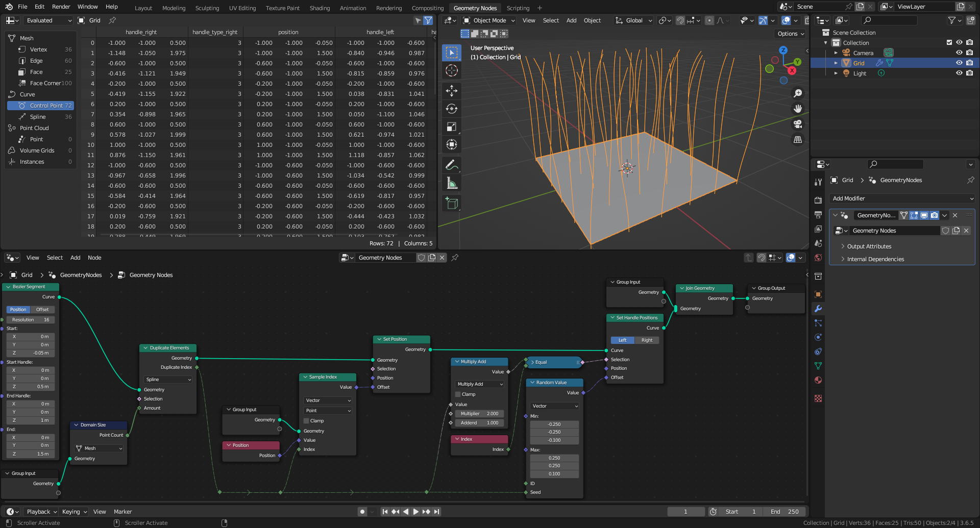
Task: Open Spline domain dropdown in Duplicate Elements
Action: pos(168,380)
